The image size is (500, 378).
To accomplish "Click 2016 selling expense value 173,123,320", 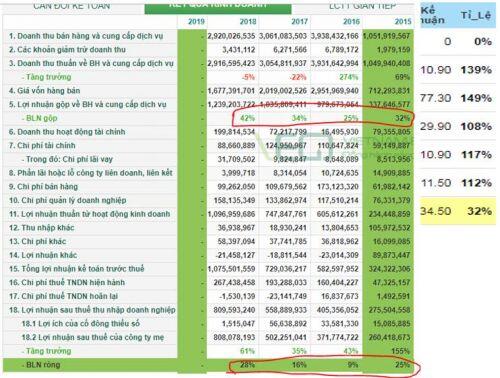I will coord(338,186).
